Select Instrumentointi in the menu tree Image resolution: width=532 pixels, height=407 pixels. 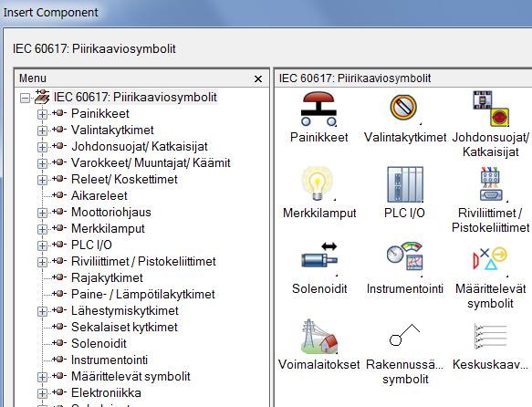tap(110, 360)
